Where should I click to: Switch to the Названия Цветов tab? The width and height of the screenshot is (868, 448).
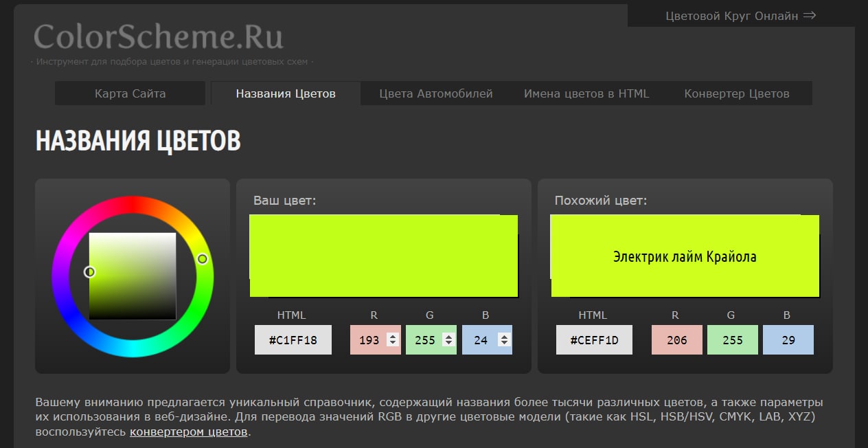pos(286,93)
